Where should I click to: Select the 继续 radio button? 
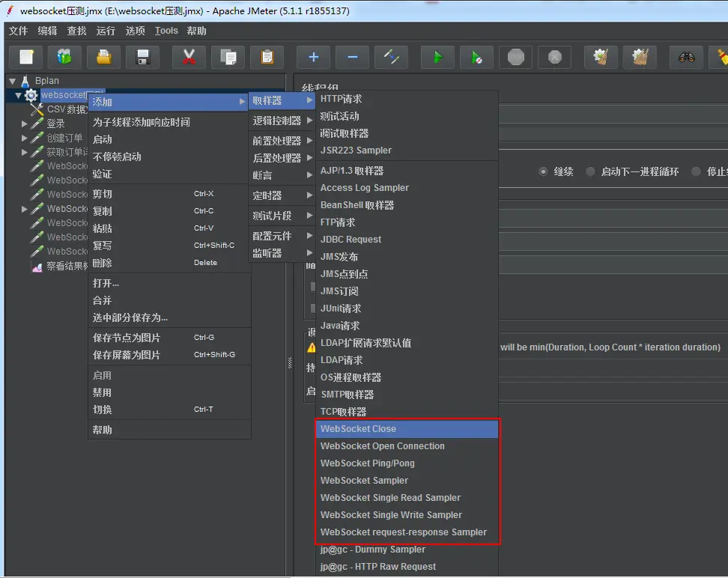coord(543,171)
